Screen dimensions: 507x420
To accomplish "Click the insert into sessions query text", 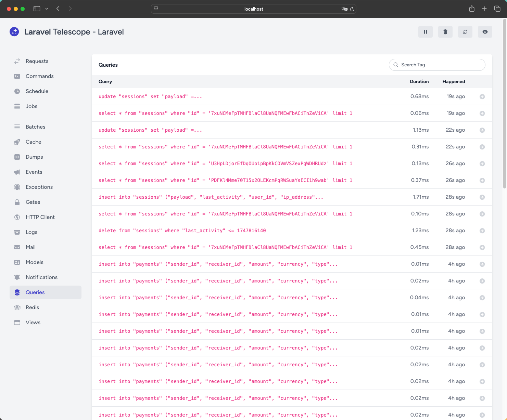I will pyautogui.click(x=211, y=197).
